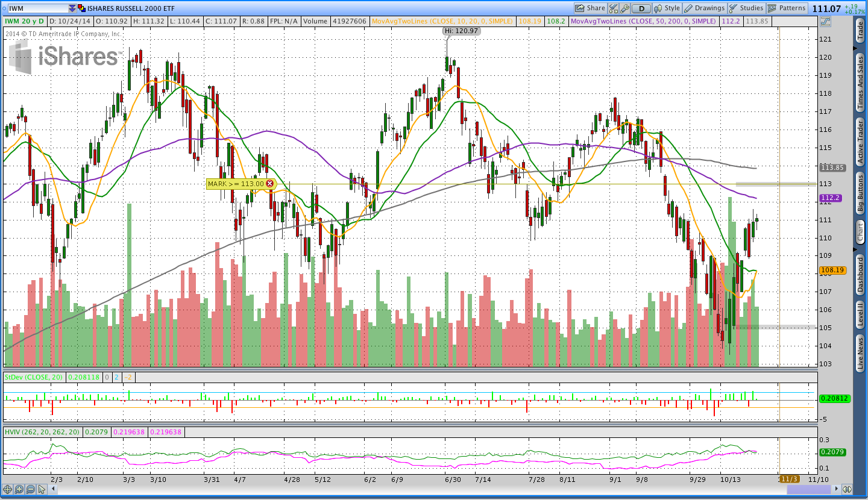Open the Live News sidebar tab
This screenshot has height=500, width=868.
860,354
